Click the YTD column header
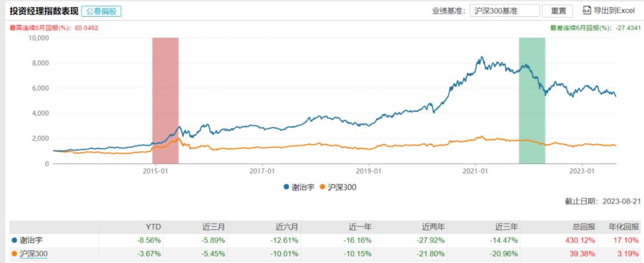 (x=153, y=226)
